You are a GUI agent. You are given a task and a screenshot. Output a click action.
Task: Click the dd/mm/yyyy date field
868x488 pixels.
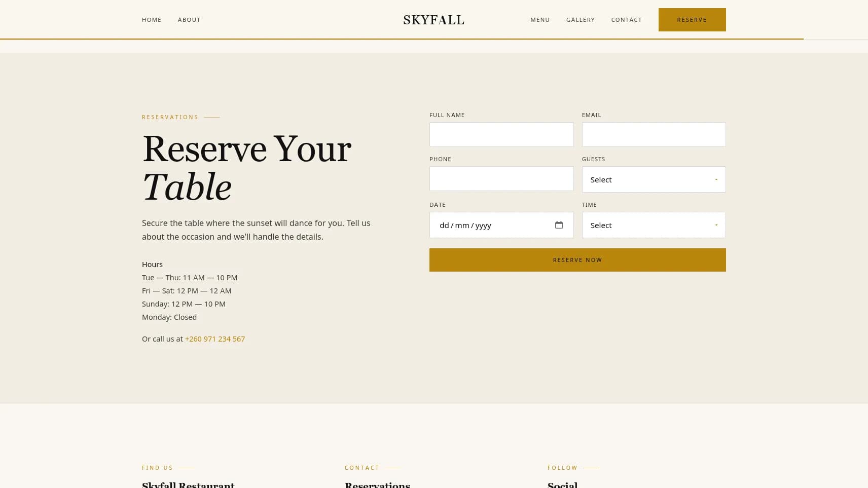tap(501, 225)
